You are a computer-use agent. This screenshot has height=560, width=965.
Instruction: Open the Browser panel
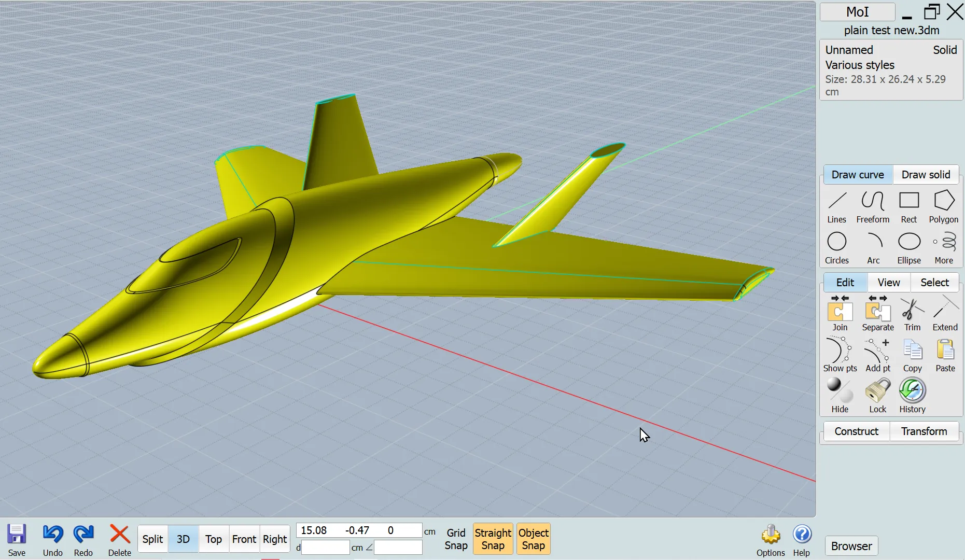(851, 546)
